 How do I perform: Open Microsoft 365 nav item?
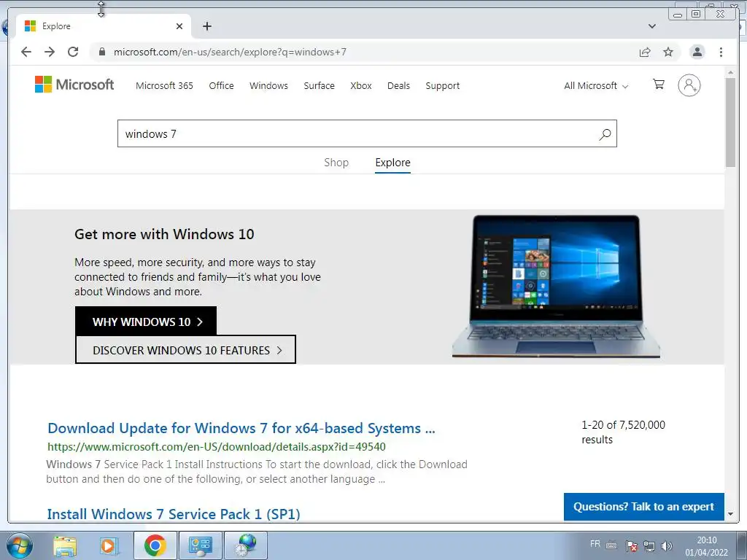(x=164, y=86)
